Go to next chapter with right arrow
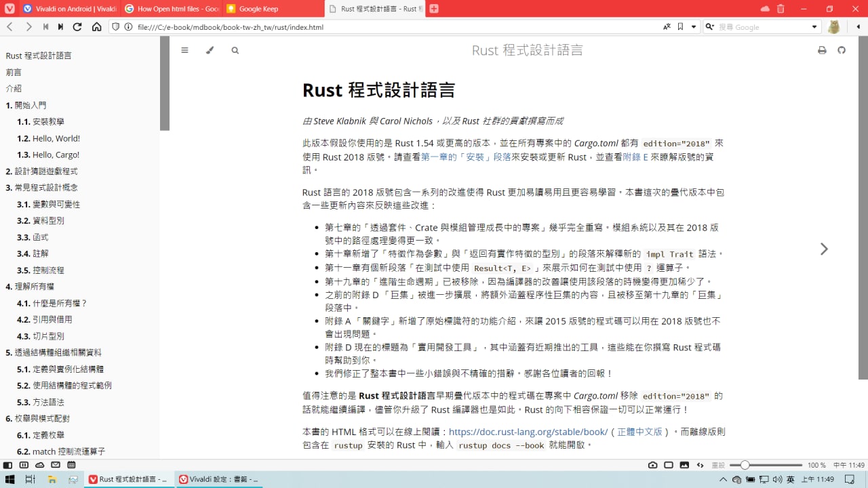The width and height of the screenshot is (868, 488). (824, 249)
